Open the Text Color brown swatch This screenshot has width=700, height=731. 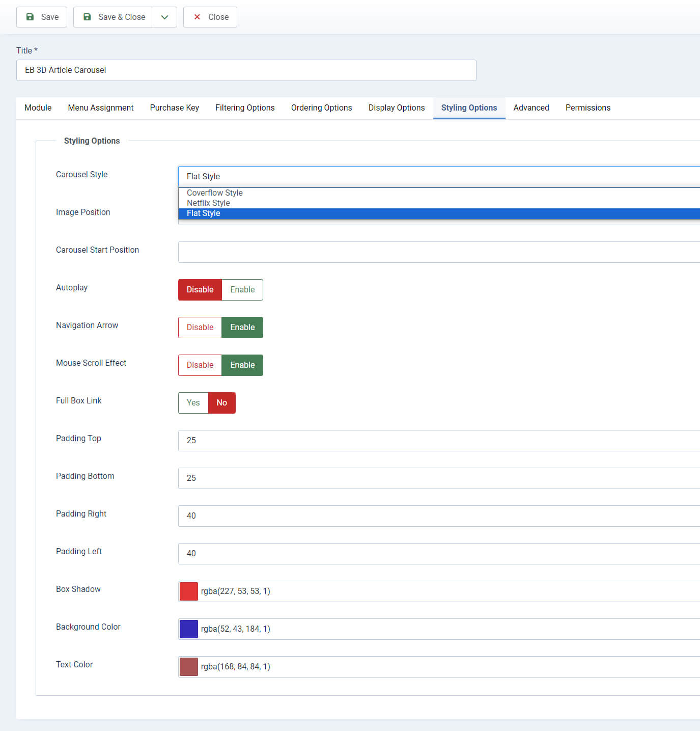click(x=189, y=667)
